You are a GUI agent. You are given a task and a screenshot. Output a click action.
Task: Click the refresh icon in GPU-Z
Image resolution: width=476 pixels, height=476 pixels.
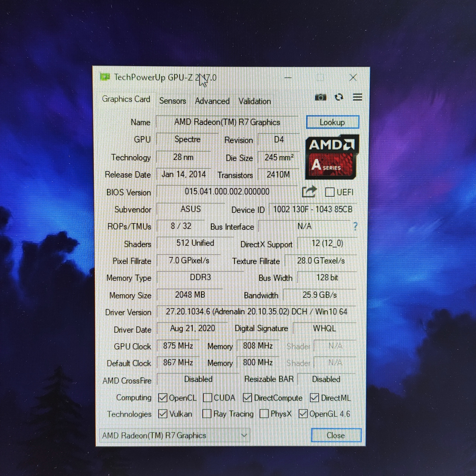[x=339, y=97]
